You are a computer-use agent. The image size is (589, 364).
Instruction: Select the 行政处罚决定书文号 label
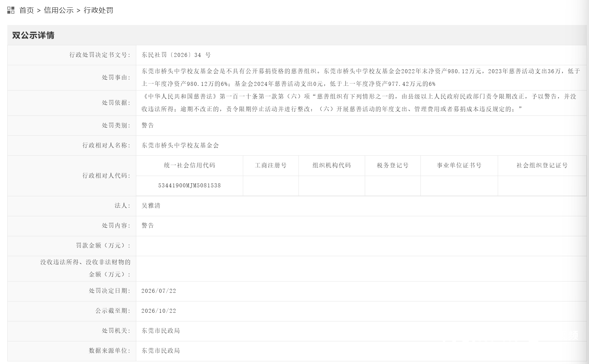click(x=100, y=55)
